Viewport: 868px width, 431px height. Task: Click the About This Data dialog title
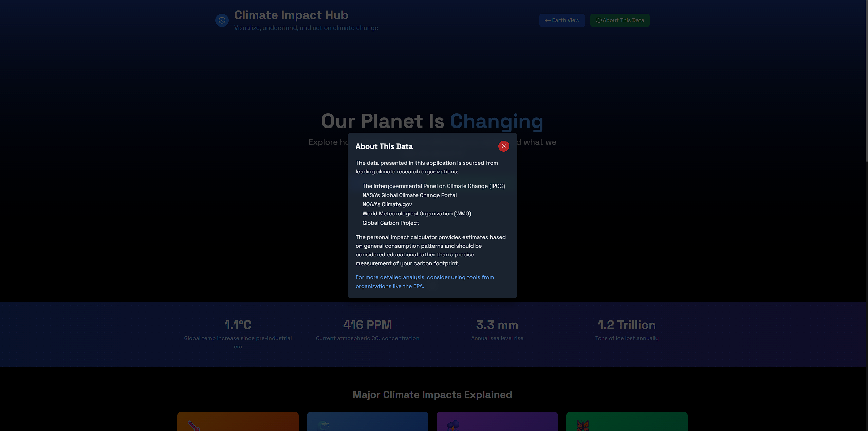pyautogui.click(x=384, y=146)
